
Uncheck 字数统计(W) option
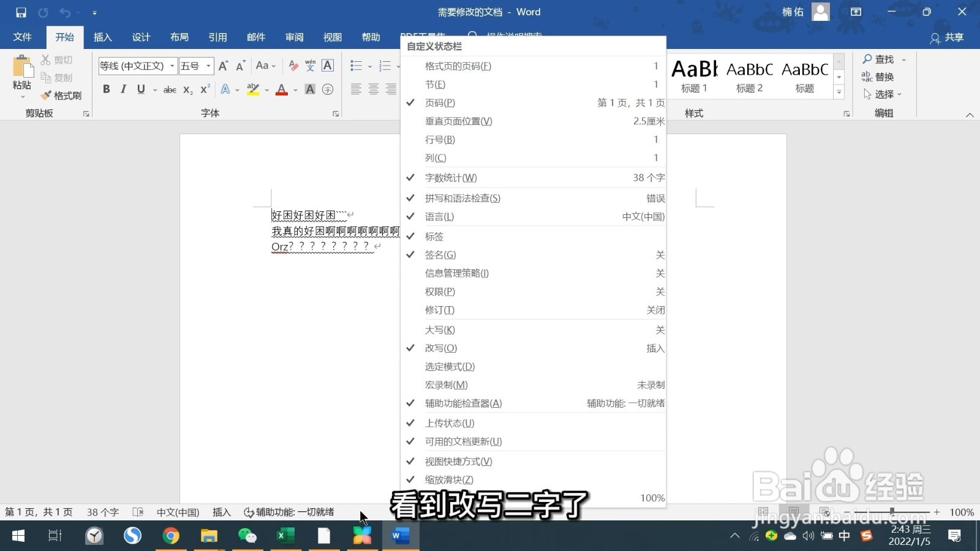point(533,178)
